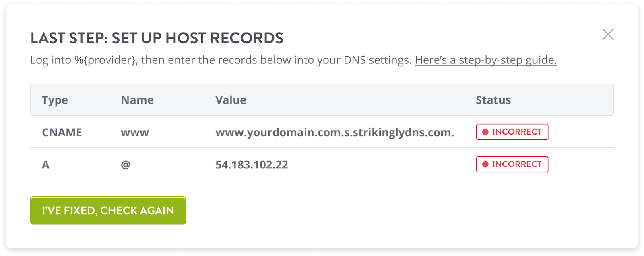Click the I've Fixed, Check Again button
This screenshot has width=644, height=256.
coord(108,210)
